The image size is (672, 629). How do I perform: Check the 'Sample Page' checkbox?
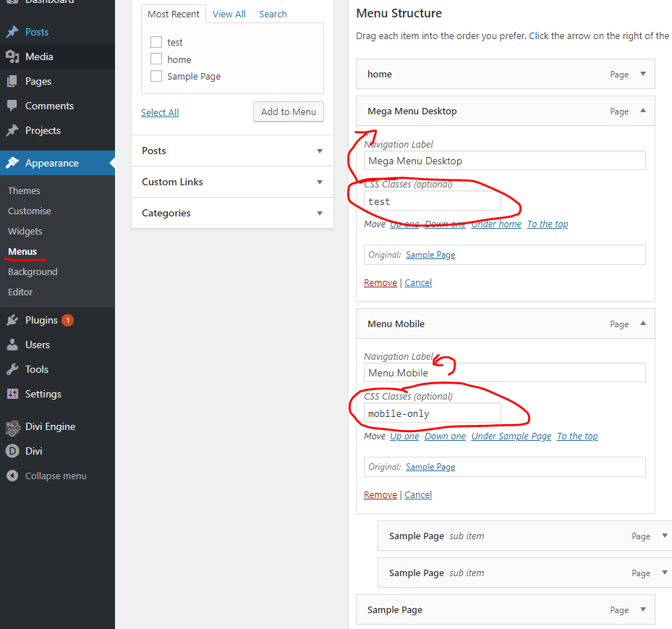point(156,76)
